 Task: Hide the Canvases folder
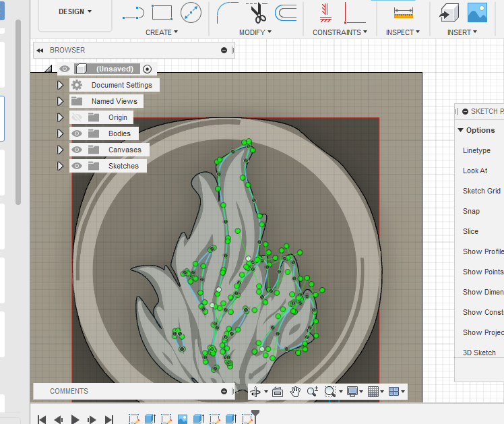coord(77,150)
